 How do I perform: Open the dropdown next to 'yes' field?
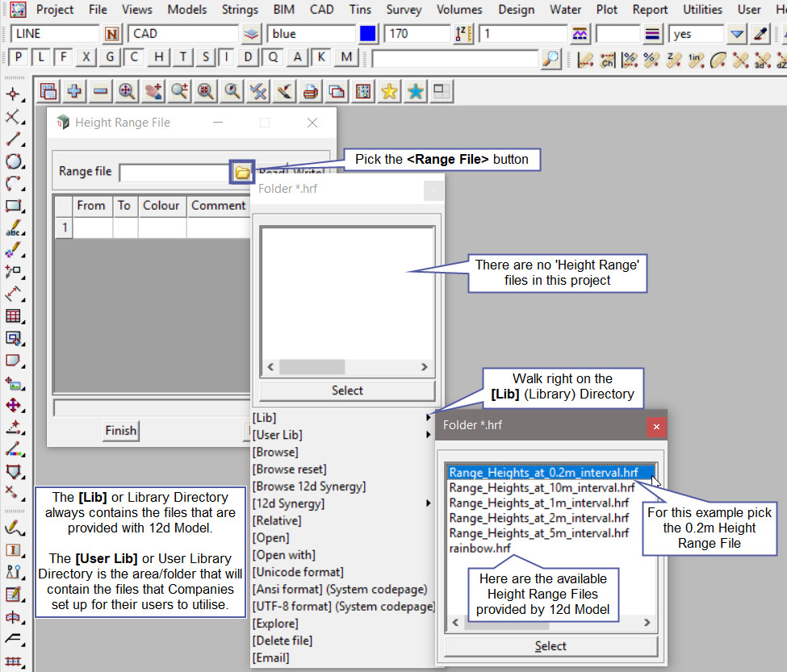coord(736,34)
